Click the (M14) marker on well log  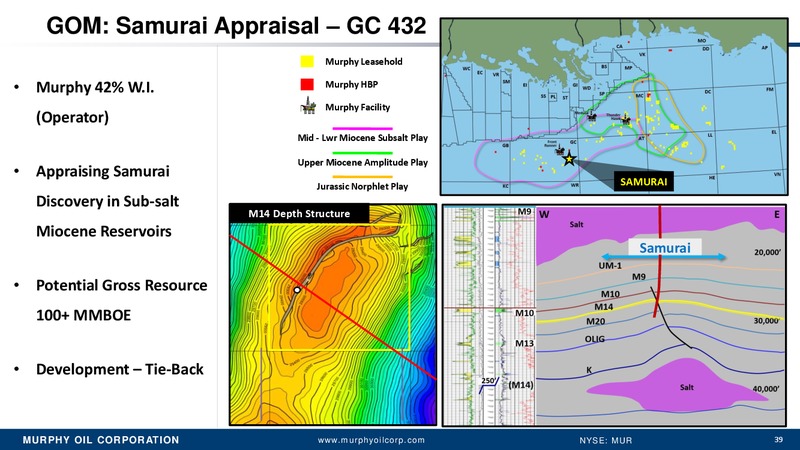(521, 385)
